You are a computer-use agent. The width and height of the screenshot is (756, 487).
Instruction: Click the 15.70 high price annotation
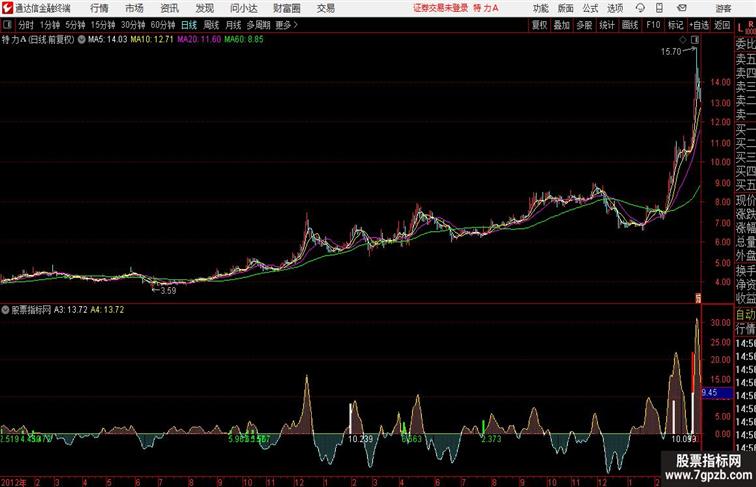pyautogui.click(x=671, y=52)
